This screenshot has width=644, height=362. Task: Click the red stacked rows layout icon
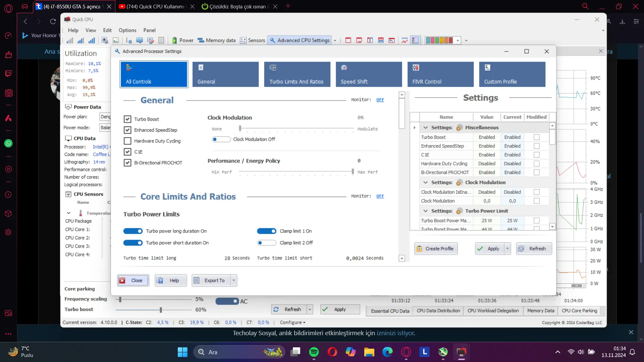[381, 40]
